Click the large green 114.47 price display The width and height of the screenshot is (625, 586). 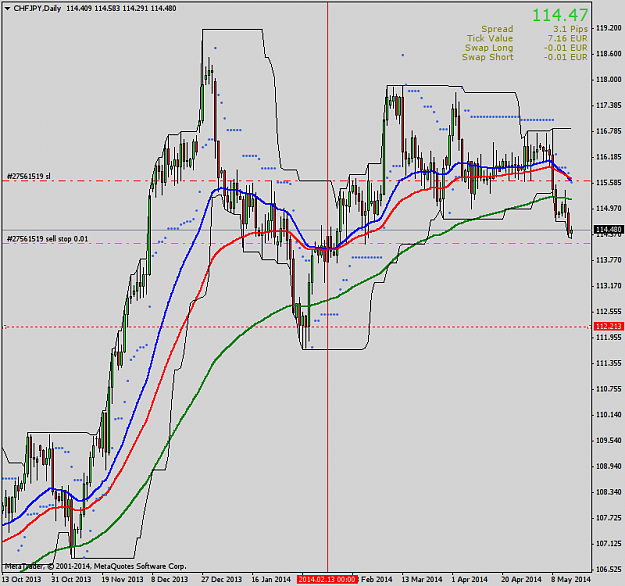click(560, 15)
